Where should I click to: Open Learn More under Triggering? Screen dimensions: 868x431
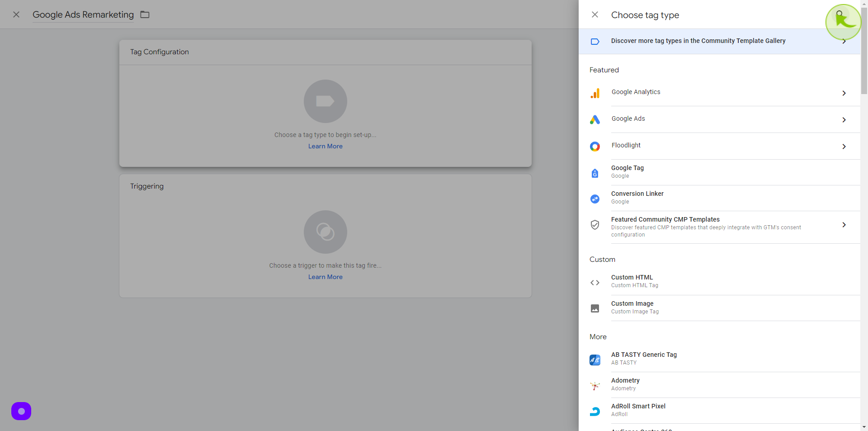point(325,277)
